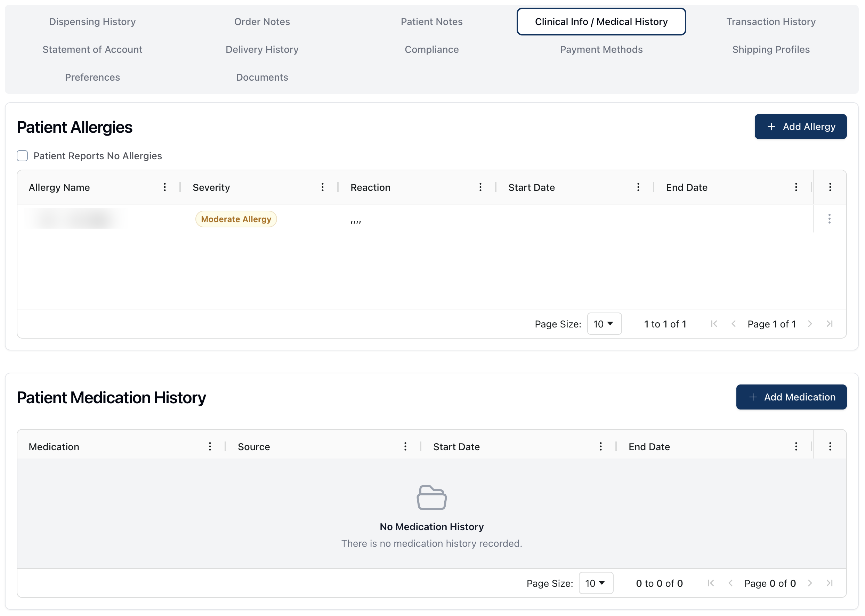Click the Add Allergy button
Screen dimensions: 865x616
click(x=800, y=127)
